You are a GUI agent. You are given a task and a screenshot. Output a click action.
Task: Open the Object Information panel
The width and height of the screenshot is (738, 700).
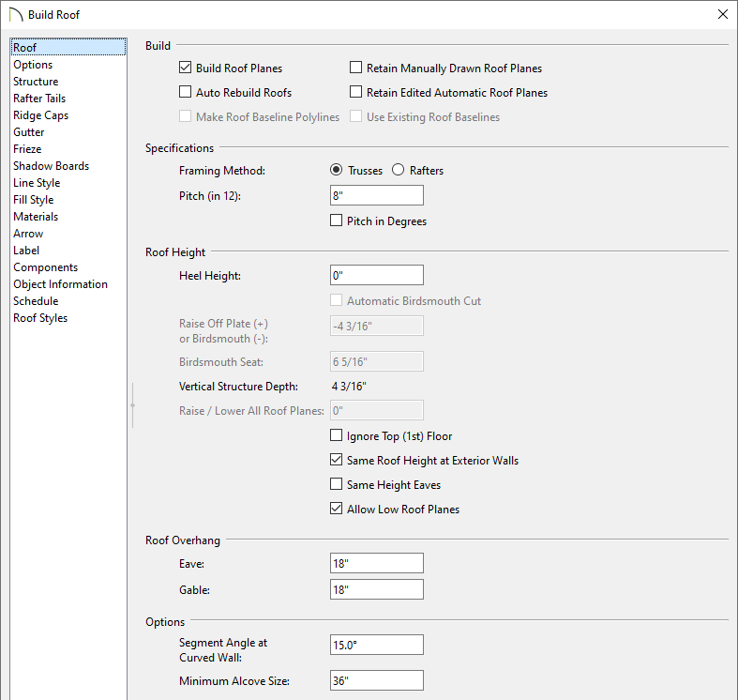[61, 284]
